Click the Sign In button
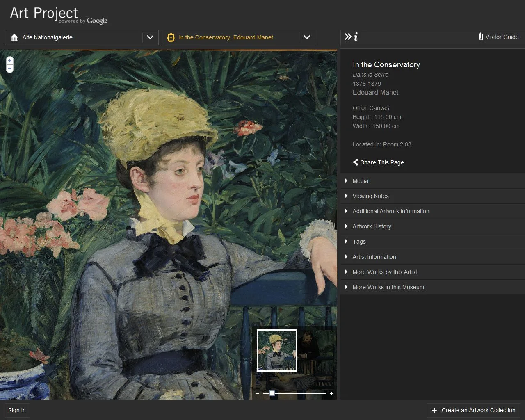This screenshot has height=420, width=525. pos(16,410)
